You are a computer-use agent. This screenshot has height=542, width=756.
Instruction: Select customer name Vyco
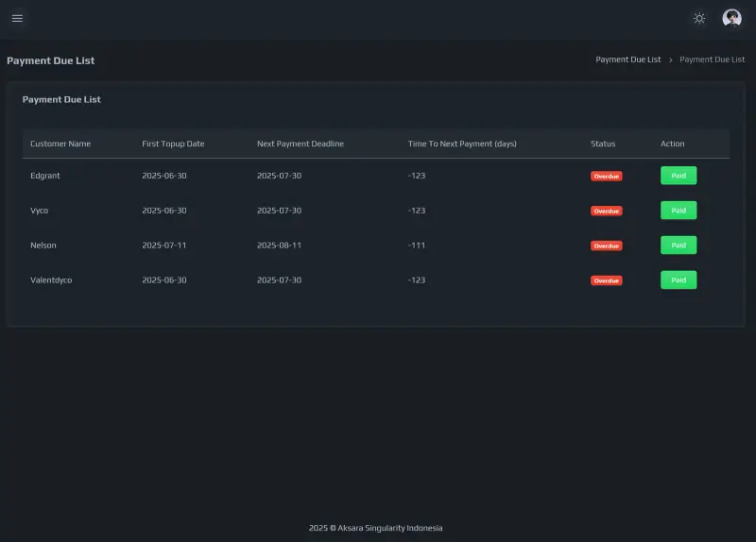(39, 211)
